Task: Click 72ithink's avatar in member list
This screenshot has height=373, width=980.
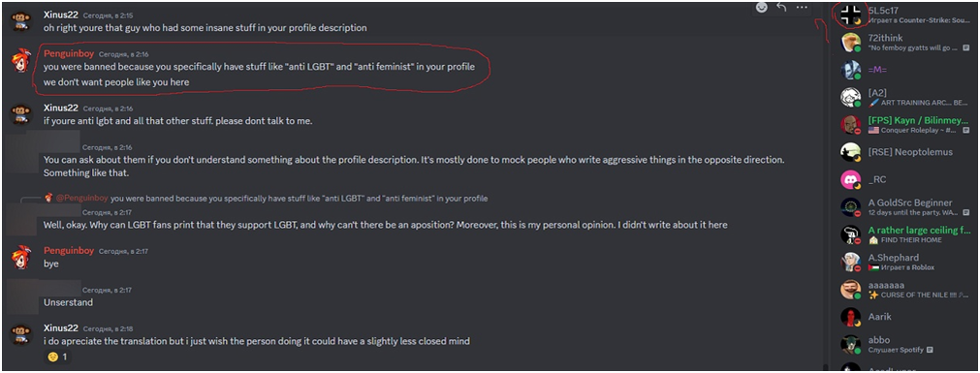Action: [851, 43]
